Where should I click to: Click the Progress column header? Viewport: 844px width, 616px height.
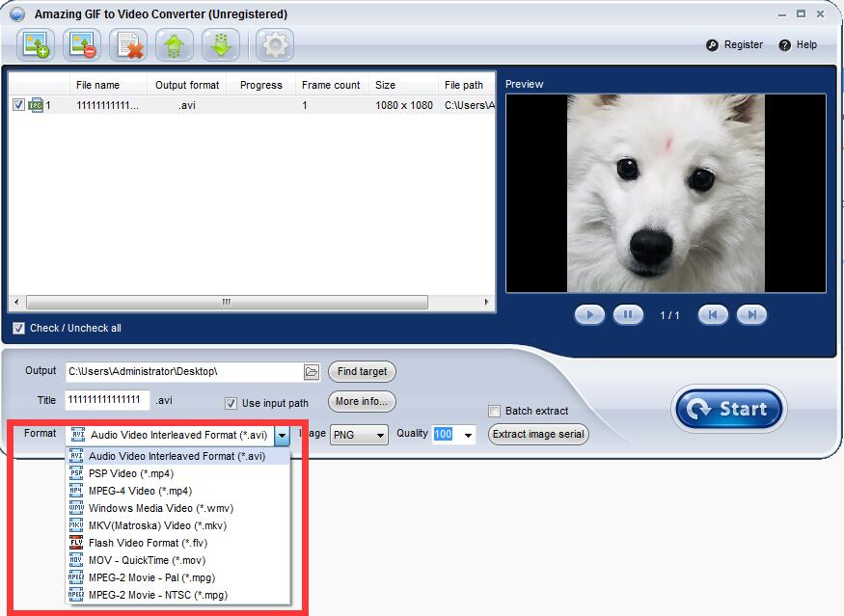[x=260, y=85]
